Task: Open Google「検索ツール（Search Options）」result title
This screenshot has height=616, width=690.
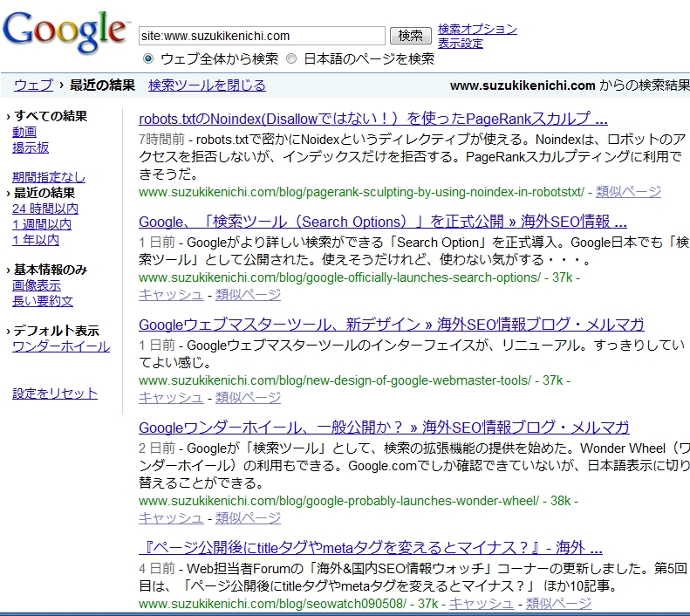Action: [383, 222]
